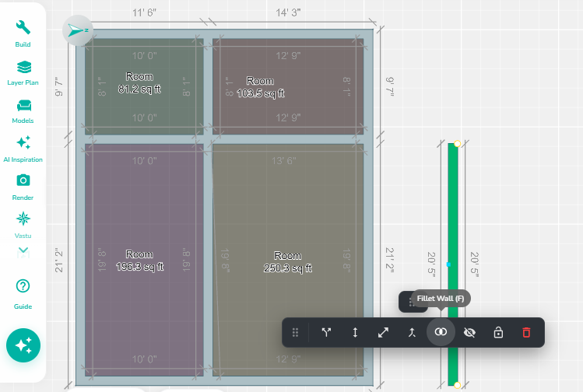Click the 14' 3" top dimension label
This screenshot has height=392, width=583.
pyautogui.click(x=288, y=12)
